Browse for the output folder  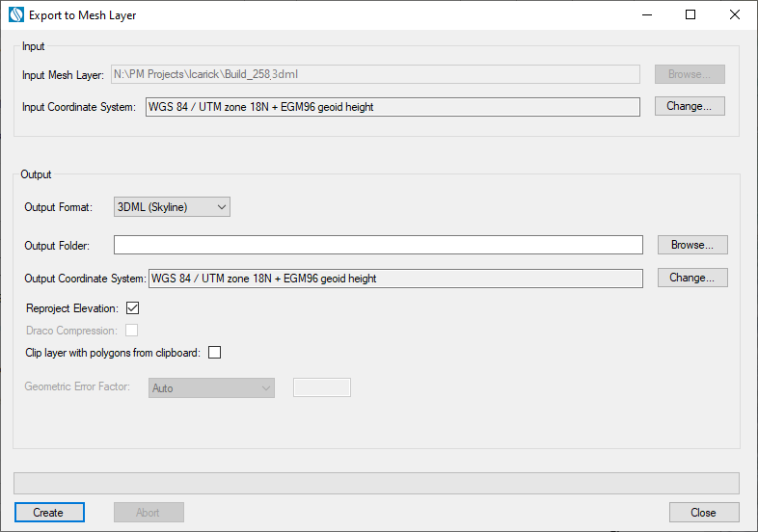coord(691,245)
